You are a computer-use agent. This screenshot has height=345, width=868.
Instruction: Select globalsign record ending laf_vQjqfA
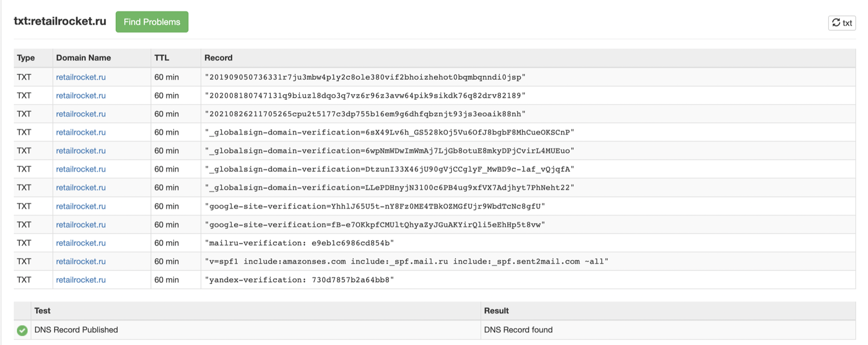coord(390,169)
